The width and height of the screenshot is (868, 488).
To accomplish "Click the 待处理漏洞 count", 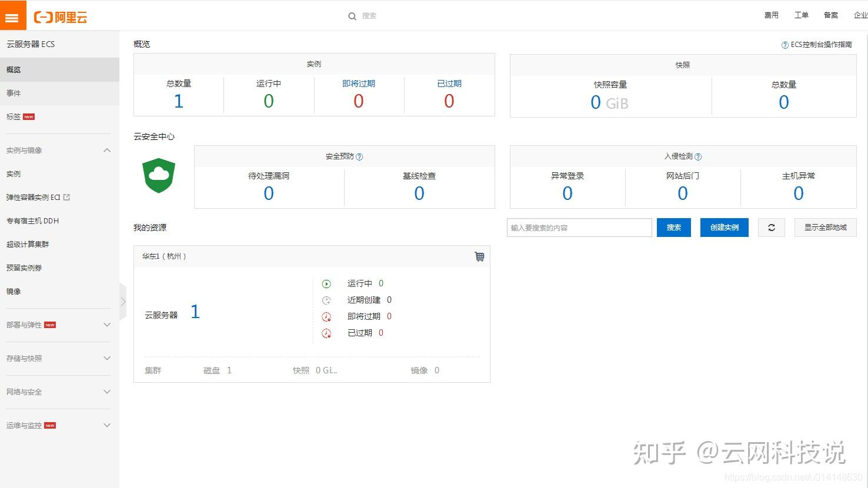I will 269,193.
